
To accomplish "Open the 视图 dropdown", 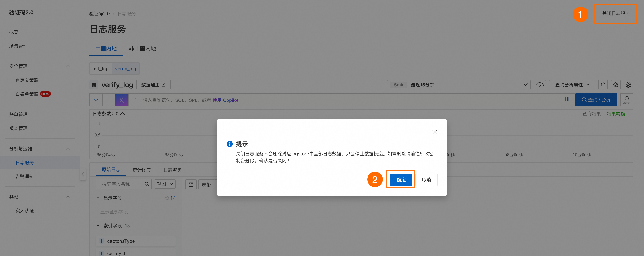I will tap(165, 184).
